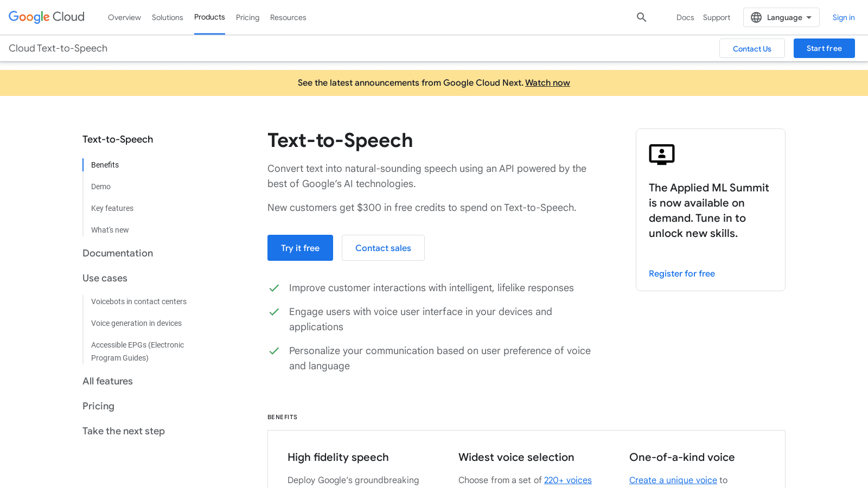Jump to Key features in sidebar
Image resolution: width=868 pixels, height=488 pixels.
pyautogui.click(x=112, y=208)
